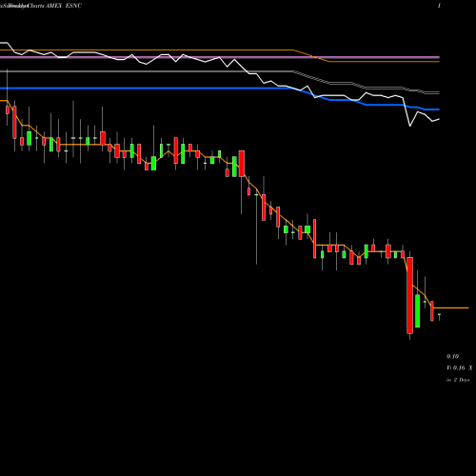Click the magenta horizontal average line
The width and height of the screenshot is (476, 476).
pos(220,57)
